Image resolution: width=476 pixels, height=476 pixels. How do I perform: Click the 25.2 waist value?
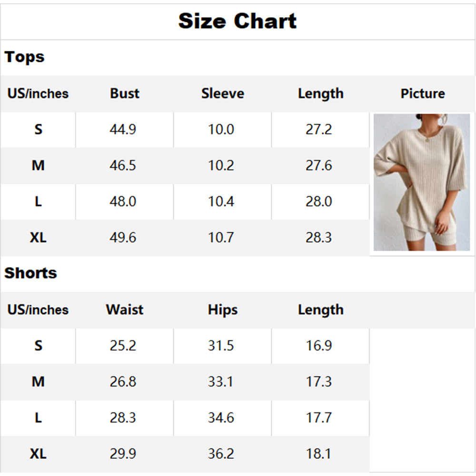pos(123,346)
